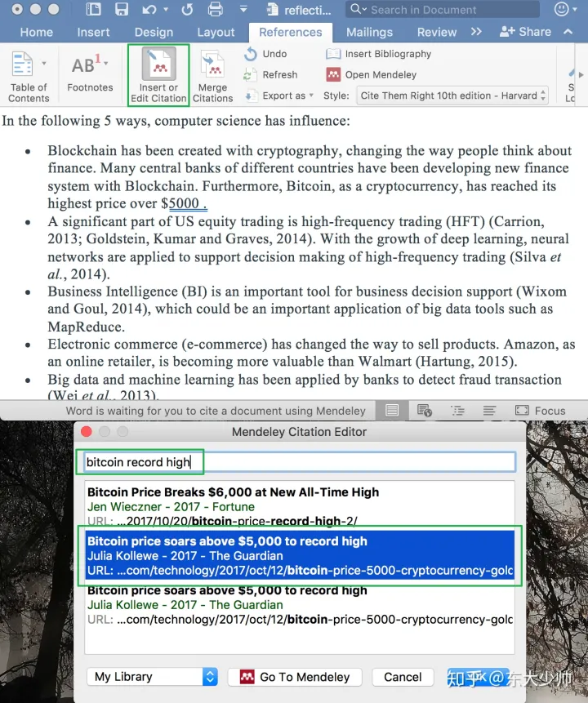Viewport: 588px width, 703px height.
Task: Open the undo history dropdown arrow
Action: pyautogui.click(x=166, y=10)
